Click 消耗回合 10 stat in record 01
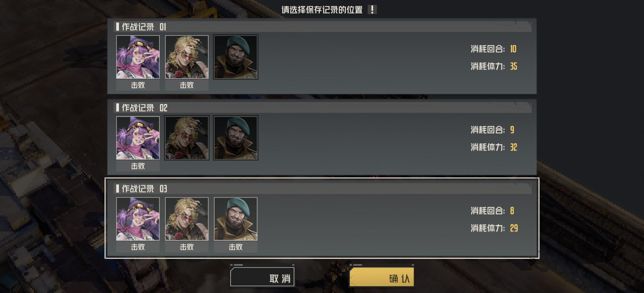 494,49
